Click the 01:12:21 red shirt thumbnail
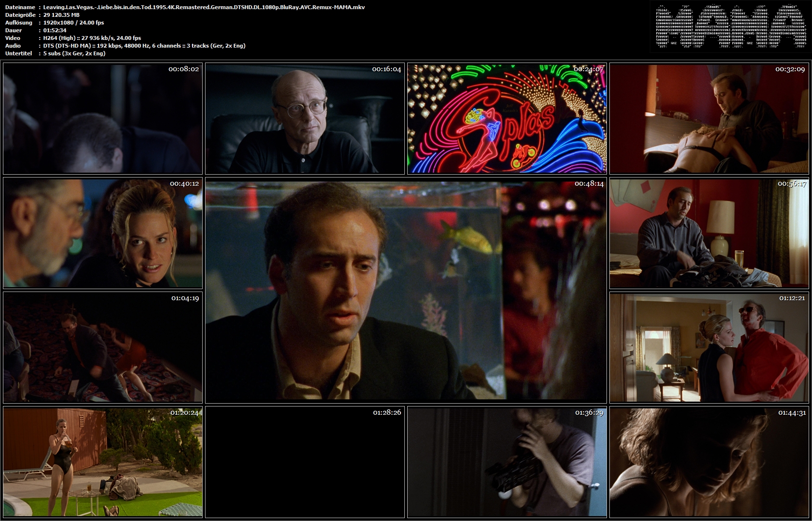 point(709,347)
